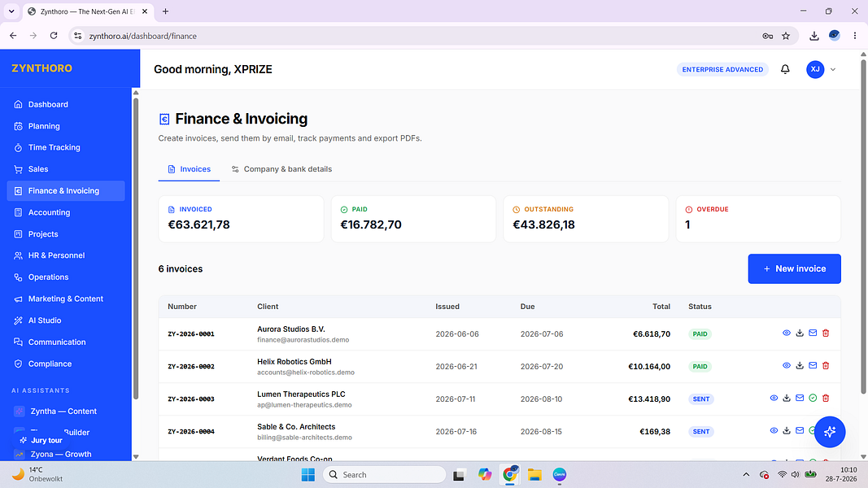Send Helix Robotics invoice by email icon
This screenshot has width=868, height=488.
point(813,366)
